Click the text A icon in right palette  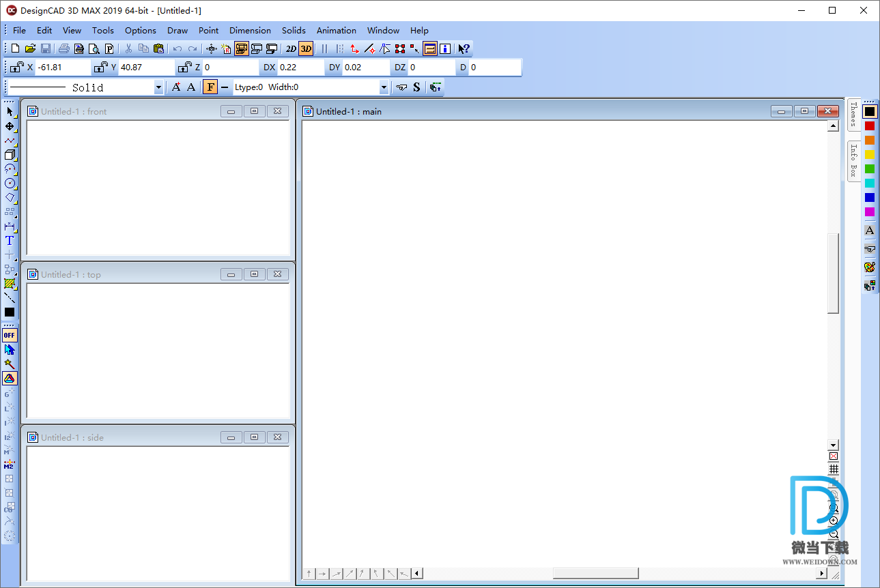click(869, 231)
